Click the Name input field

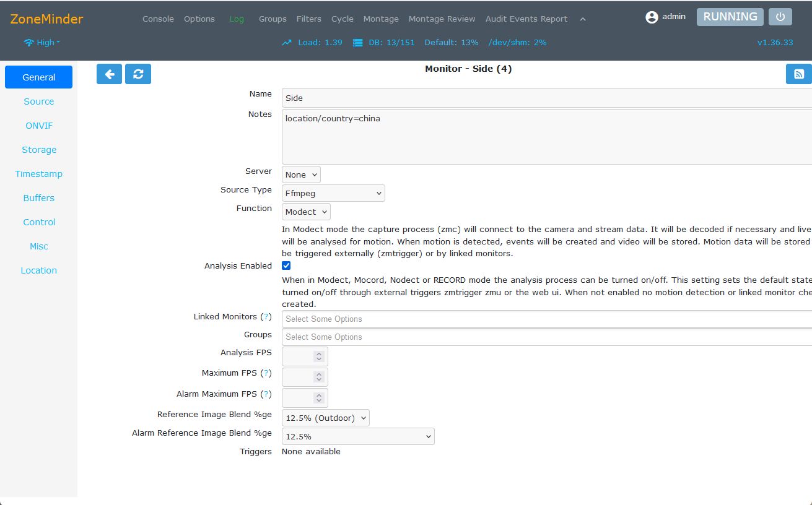(x=547, y=98)
